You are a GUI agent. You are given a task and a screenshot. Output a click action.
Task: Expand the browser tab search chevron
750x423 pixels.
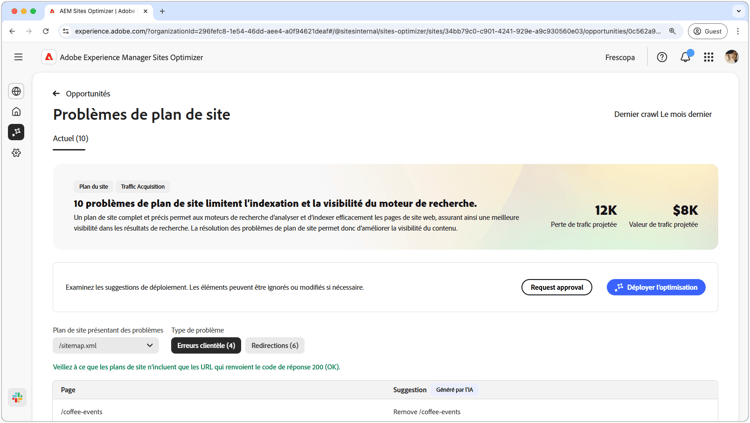point(738,11)
